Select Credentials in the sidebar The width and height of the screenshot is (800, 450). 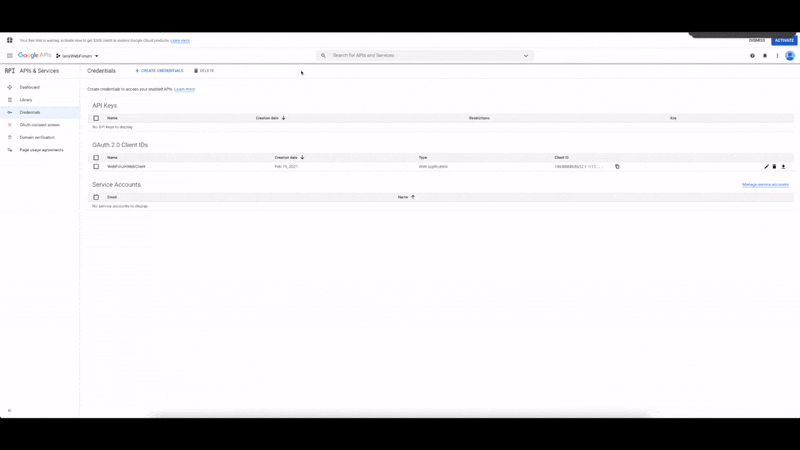coord(30,112)
